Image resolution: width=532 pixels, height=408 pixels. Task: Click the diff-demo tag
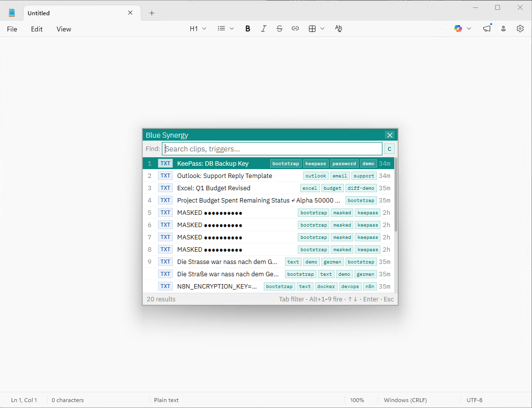361,188
